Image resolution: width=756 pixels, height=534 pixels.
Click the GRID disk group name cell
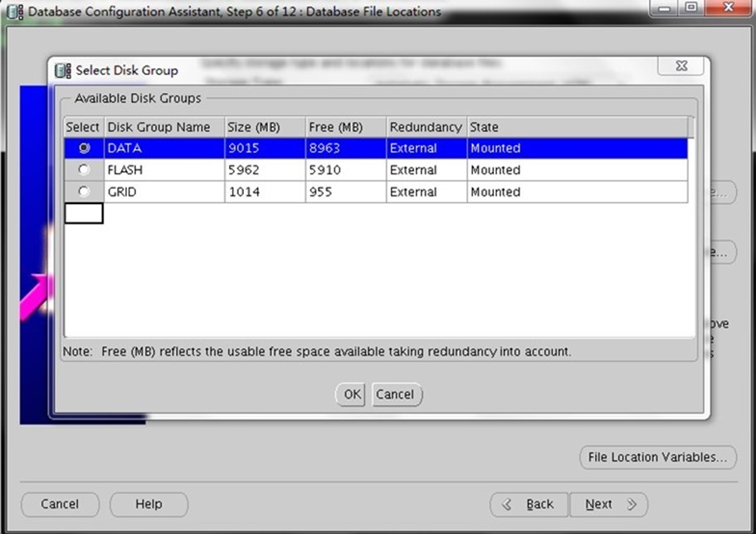point(164,192)
